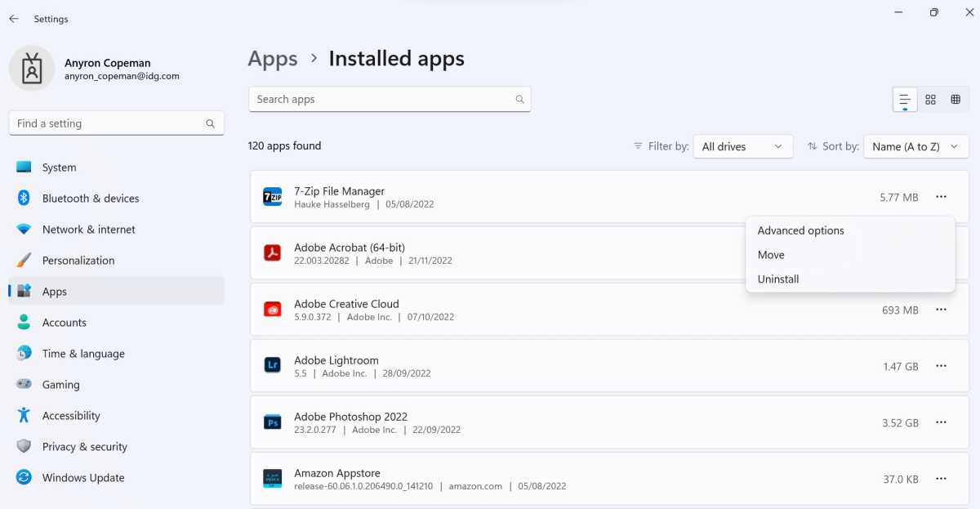Open Accessibility settings

116,416
